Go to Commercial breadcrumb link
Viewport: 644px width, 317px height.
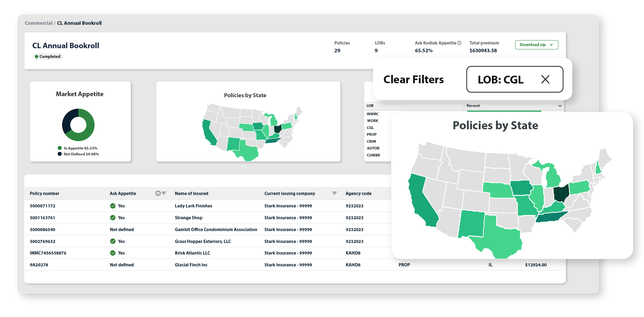38,23
